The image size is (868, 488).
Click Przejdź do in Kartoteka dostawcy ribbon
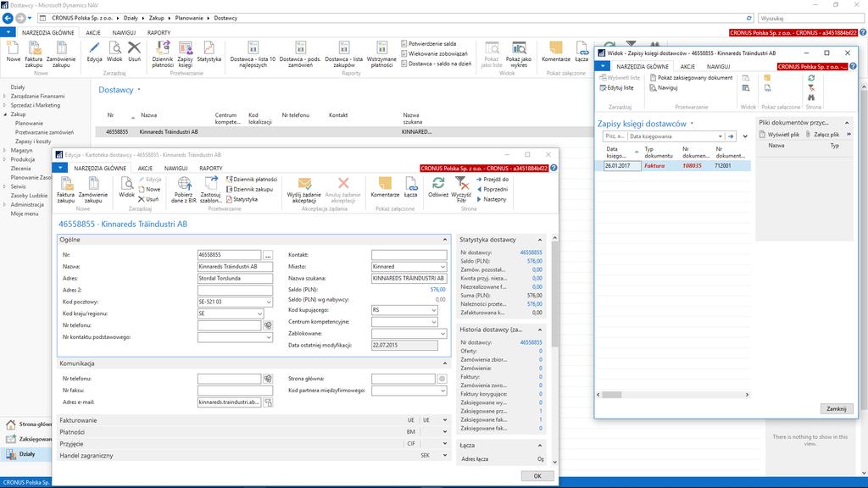492,180
